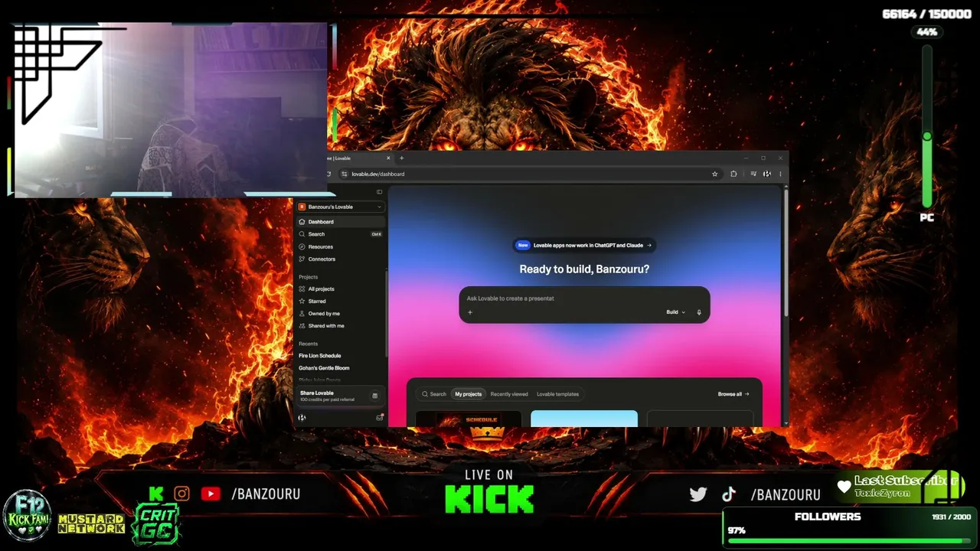The height and width of the screenshot is (551, 980).
Task: Open the browser extensions puzzle icon
Action: coord(733,174)
